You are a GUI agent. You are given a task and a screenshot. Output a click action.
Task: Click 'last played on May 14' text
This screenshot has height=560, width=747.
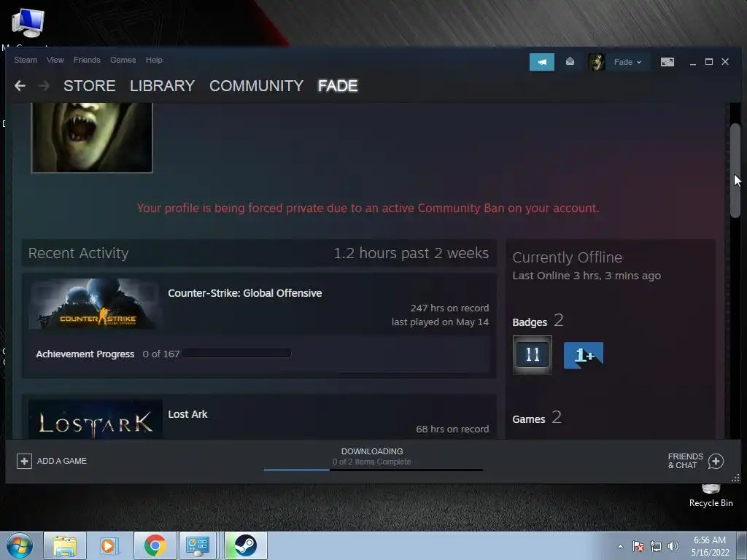click(x=440, y=322)
